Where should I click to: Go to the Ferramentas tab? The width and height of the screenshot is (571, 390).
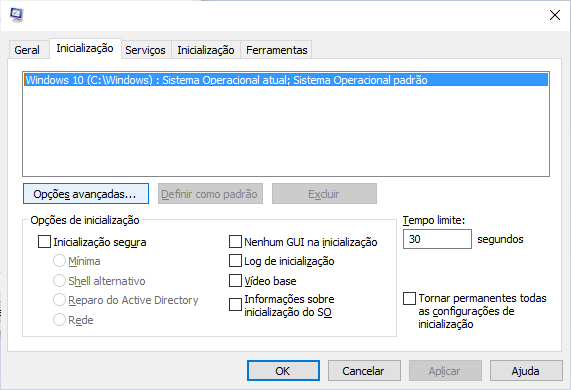[277, 50]
